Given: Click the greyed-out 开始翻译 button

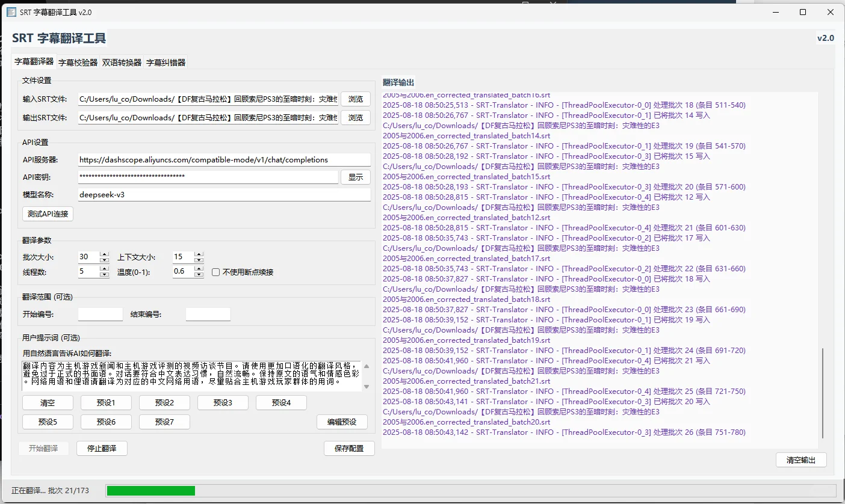Looking at the screenshot, I should [x=43, y=448].
